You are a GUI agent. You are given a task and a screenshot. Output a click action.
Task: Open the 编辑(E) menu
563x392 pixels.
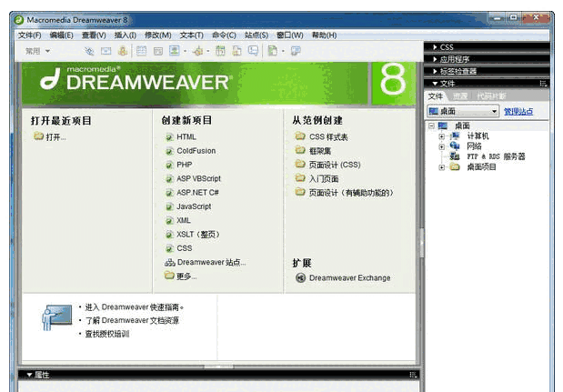(x=62, y=35)
